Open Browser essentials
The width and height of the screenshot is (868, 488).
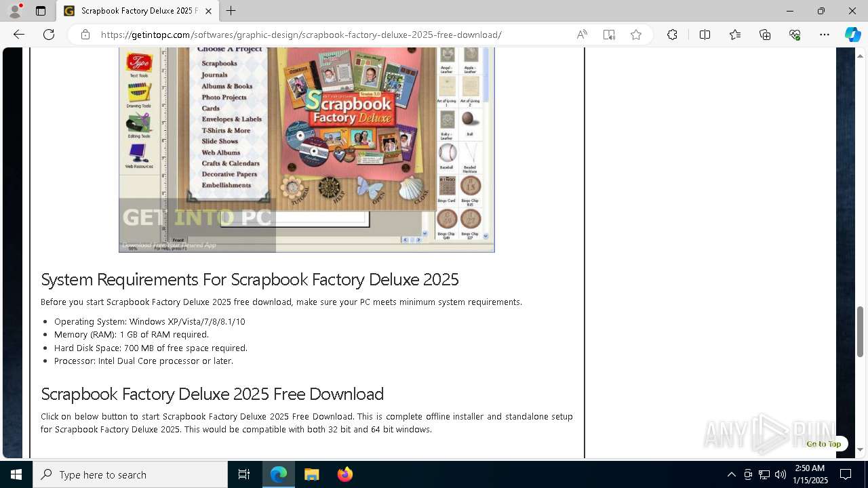click(x=795, y=35)
